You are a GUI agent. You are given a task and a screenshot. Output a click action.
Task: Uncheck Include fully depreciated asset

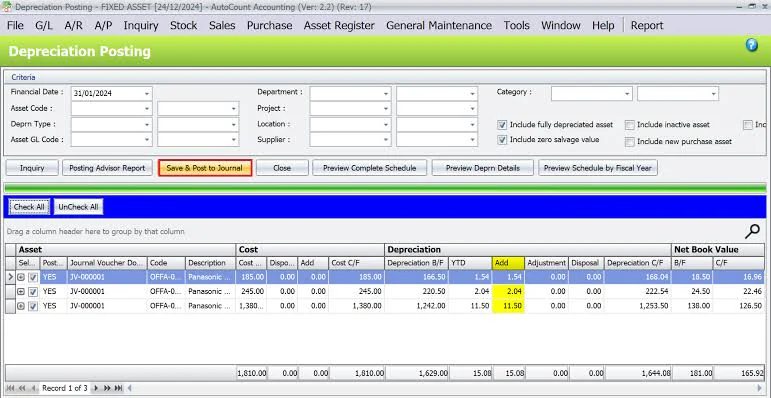point(502,125)
